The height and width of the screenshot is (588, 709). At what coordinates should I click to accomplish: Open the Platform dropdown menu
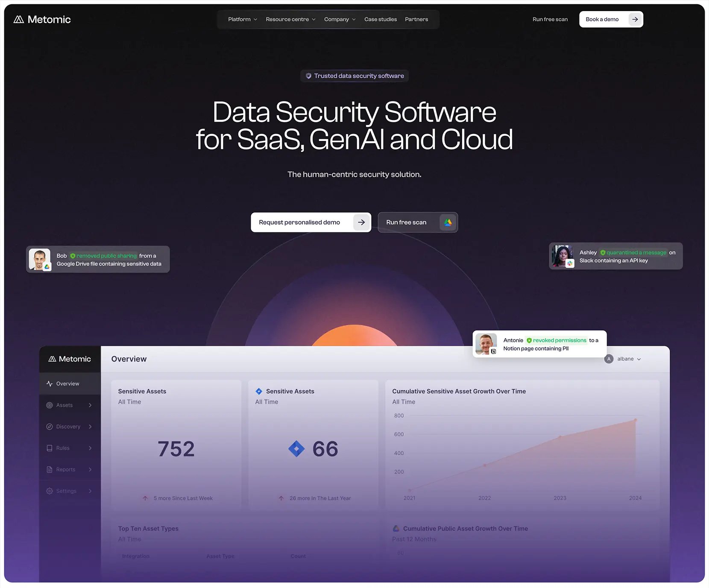tap(243, 19)
